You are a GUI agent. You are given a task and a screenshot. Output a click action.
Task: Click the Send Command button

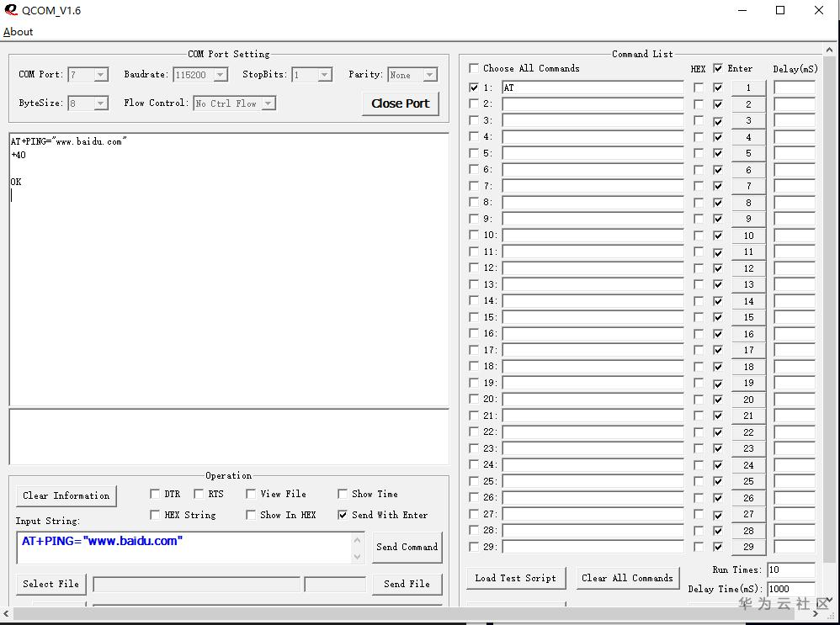point(407,547)
